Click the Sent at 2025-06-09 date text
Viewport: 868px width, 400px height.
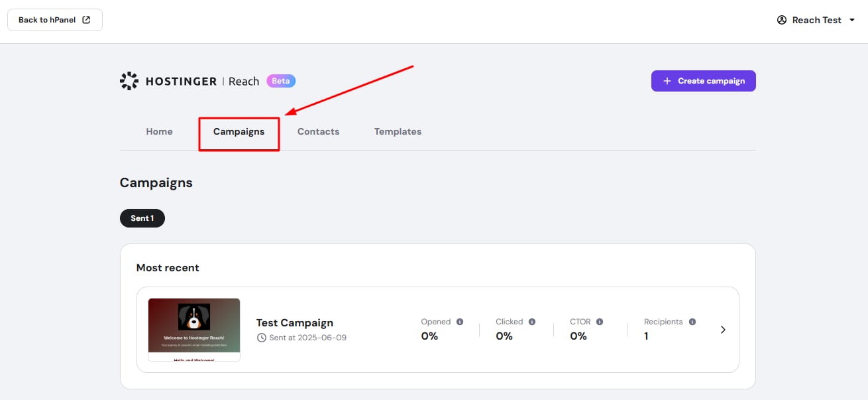[308, 338]
